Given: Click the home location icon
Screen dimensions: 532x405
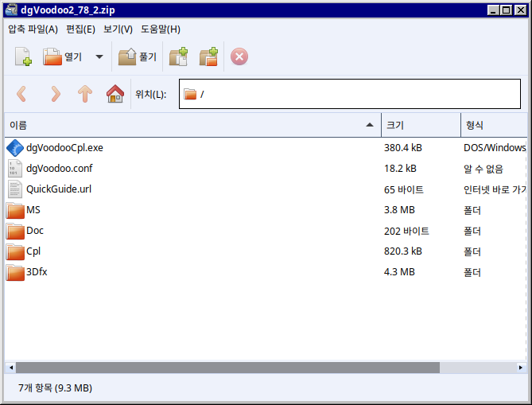Looking at the screenshot, I should point(115,94).
